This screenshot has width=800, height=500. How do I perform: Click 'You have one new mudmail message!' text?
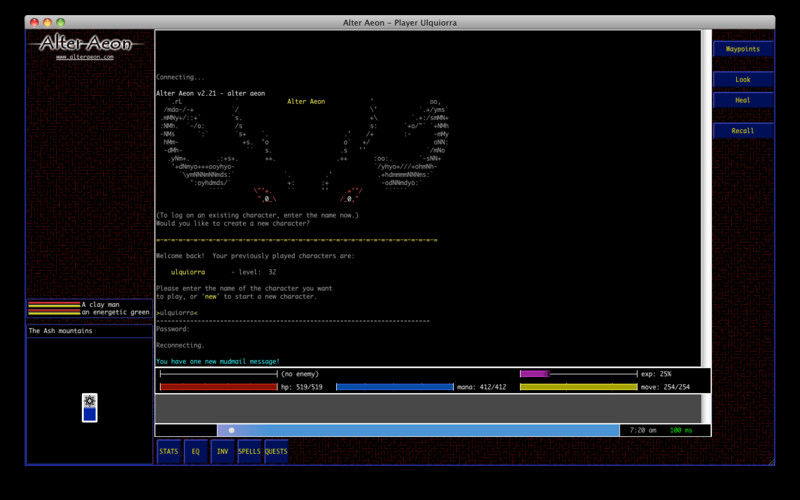[x=218, y=361]
